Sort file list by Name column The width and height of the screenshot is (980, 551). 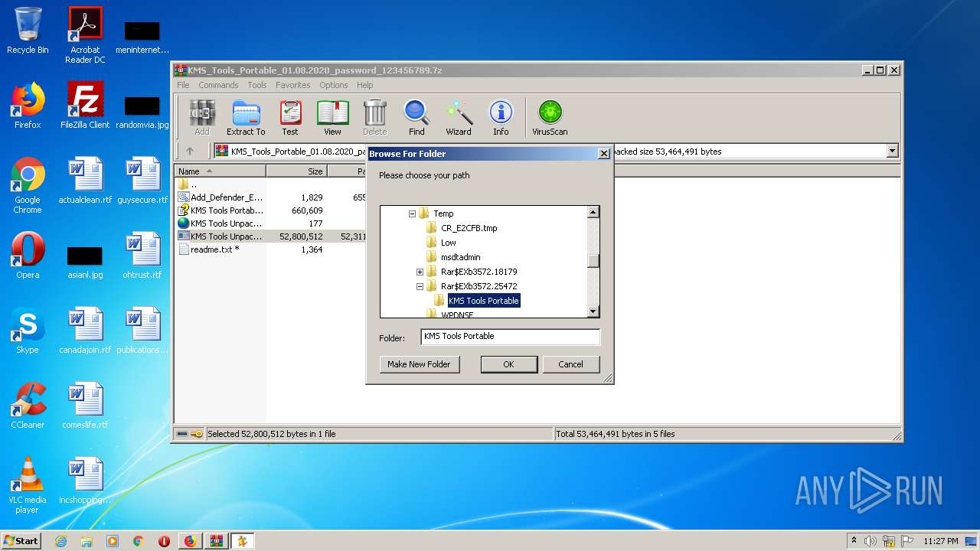[x=220, y=171]
